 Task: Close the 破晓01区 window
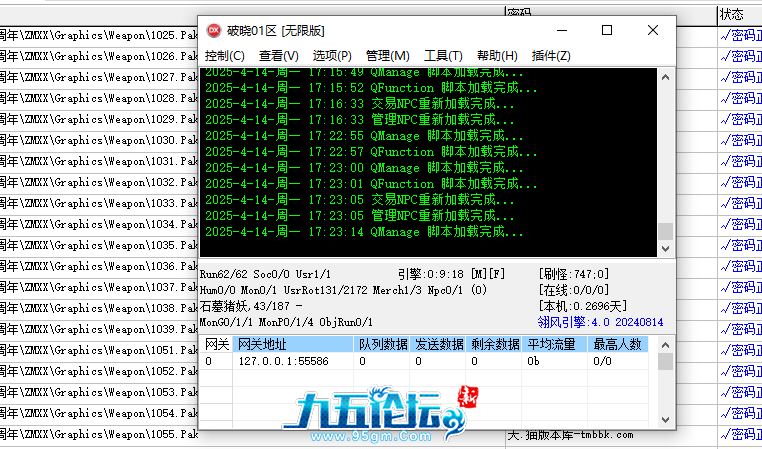pos(653,31)
